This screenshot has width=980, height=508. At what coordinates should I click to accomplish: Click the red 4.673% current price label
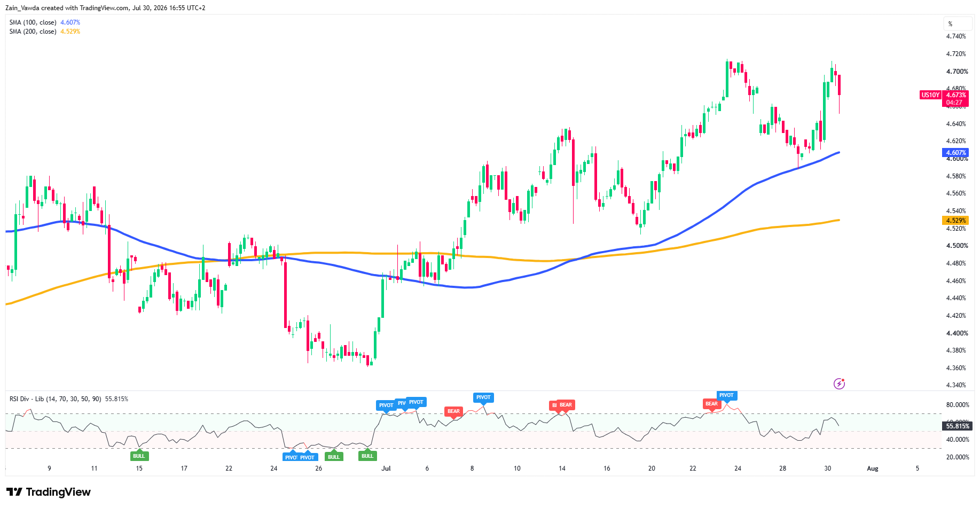[x=955, y=95]
